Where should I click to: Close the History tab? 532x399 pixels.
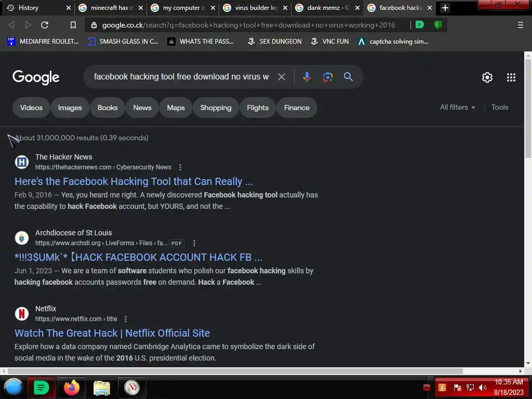click(x=68, y=8)
